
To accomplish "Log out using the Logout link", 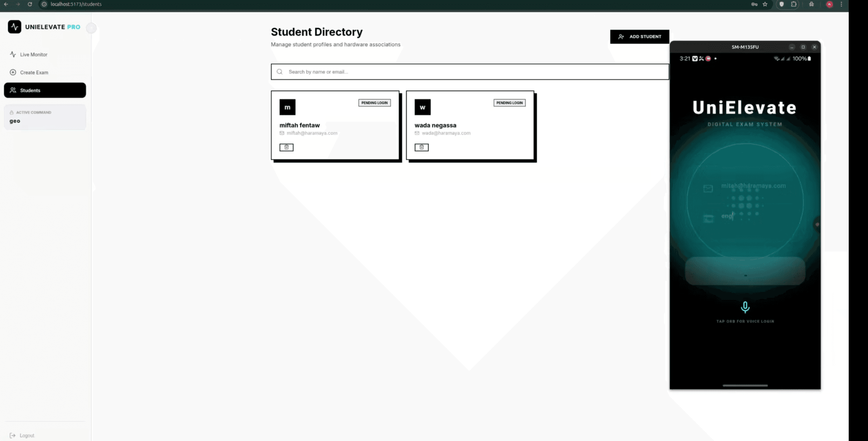I will pyautogui.click(x=27, y=435).
